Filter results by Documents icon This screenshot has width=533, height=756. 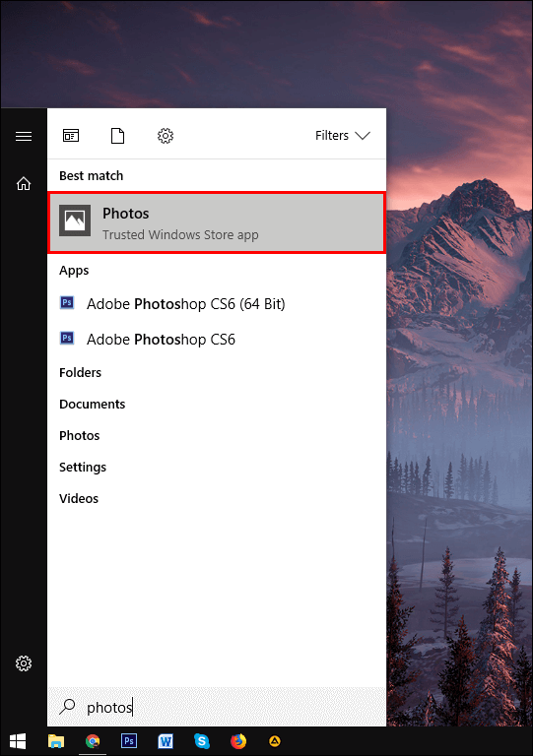(x=117, y=136)
